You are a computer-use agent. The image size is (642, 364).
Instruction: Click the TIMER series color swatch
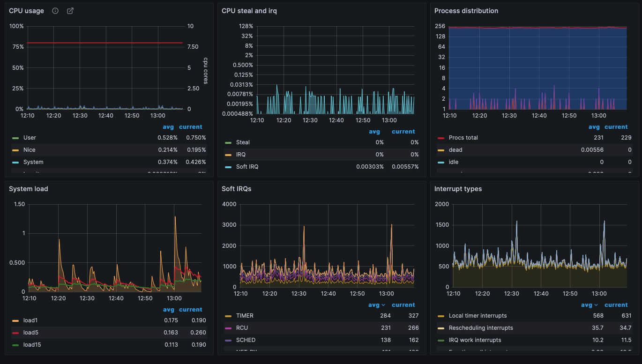pyautogui.click(x=228, y=316)
